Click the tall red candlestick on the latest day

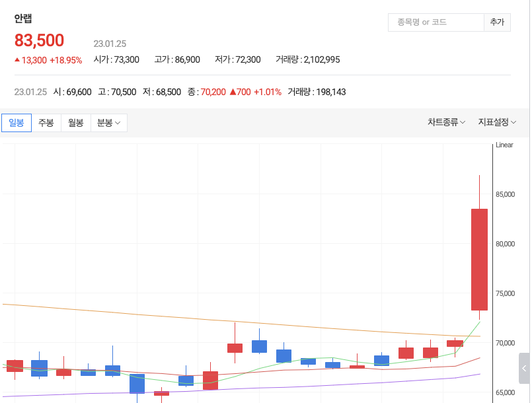(x=479, y=260)
